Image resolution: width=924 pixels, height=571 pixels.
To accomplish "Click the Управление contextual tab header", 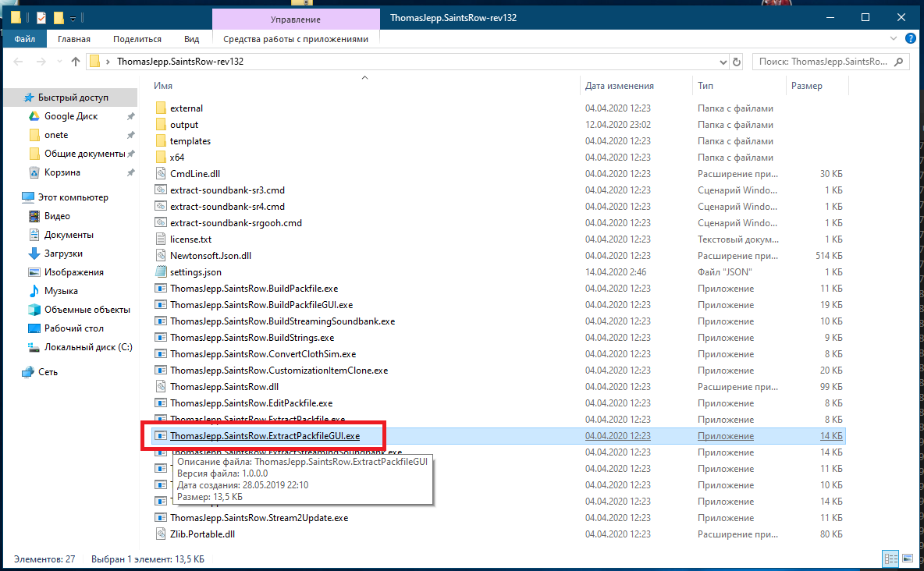I will pyautogui.click(x=296, y=19).
